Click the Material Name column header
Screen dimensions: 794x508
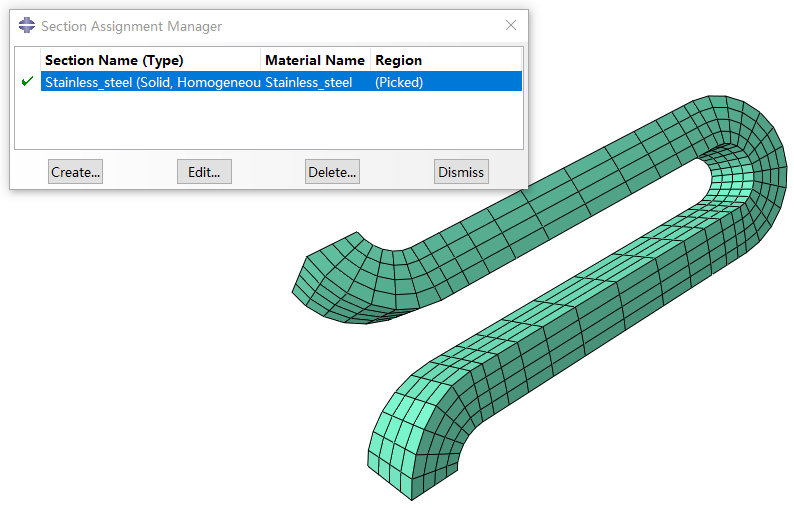coord(314,60)
